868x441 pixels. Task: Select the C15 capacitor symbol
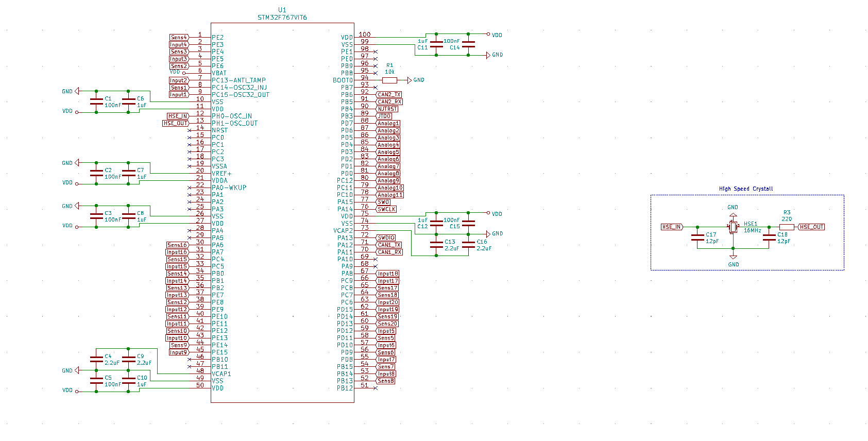(x=468, y=223)
